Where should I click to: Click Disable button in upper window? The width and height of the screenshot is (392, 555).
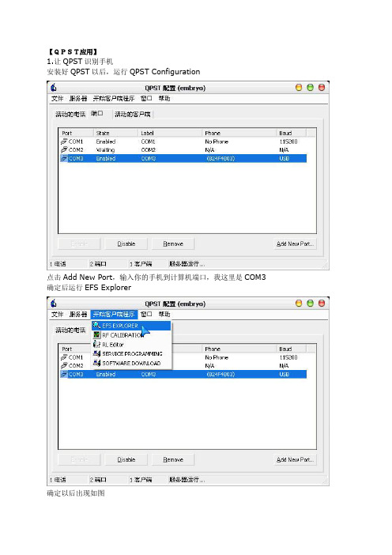tap(126, 244)
